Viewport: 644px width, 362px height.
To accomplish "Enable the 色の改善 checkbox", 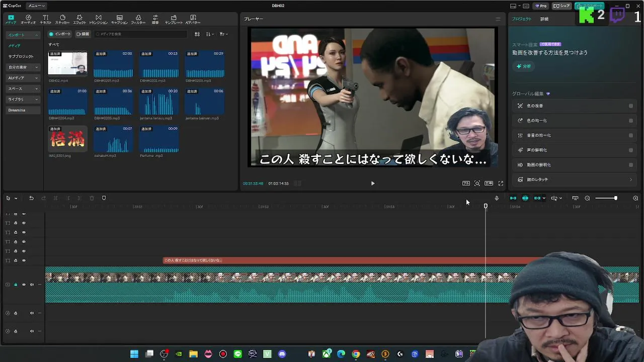I will coord(631,106).
